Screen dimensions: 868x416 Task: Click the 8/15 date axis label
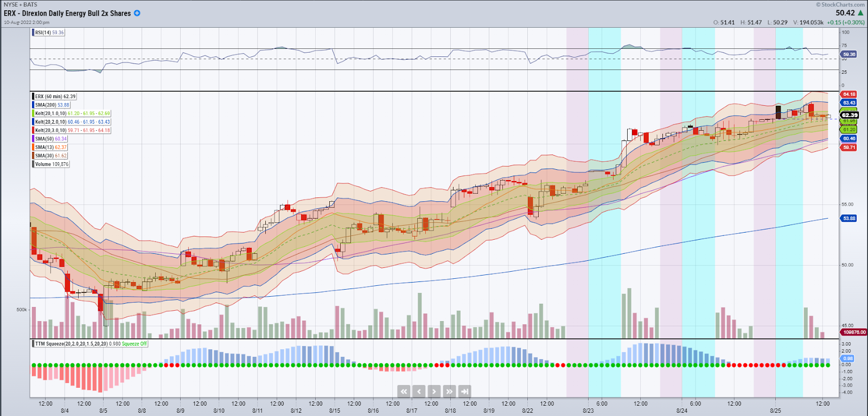coord(335,411)
